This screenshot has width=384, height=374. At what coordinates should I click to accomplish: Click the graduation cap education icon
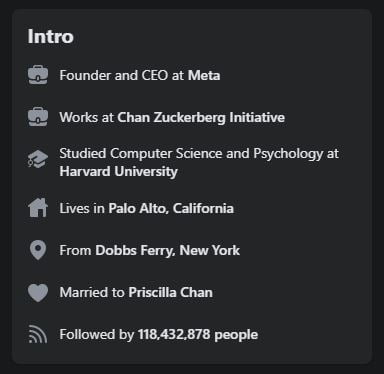pos(38,159)
